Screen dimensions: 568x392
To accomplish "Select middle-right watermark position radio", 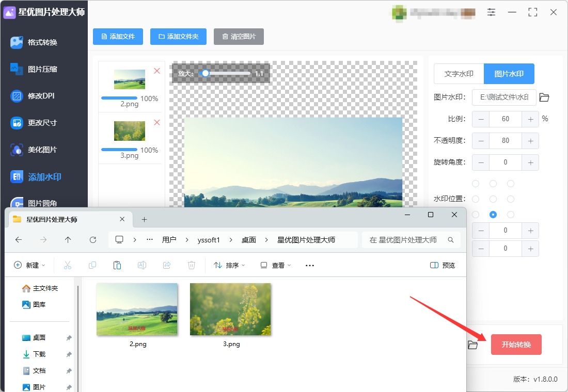I will pyautogui.click(x=511, y=199).
